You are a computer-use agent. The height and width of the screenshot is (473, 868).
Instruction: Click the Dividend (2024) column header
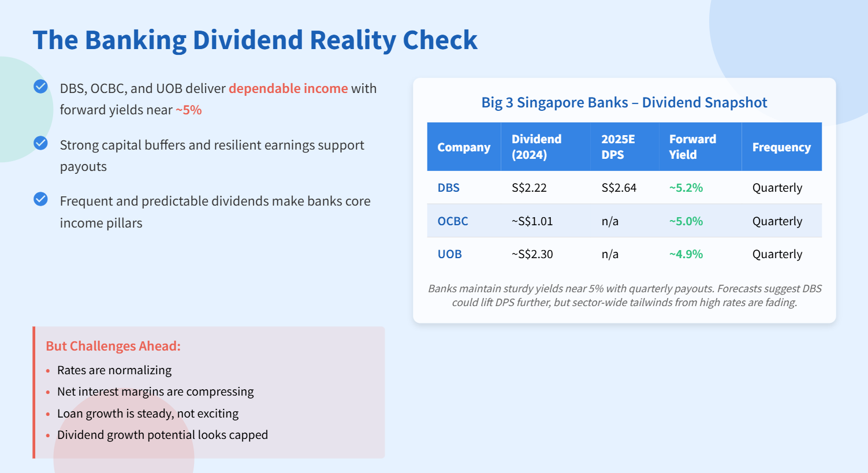tap(546, 147)
